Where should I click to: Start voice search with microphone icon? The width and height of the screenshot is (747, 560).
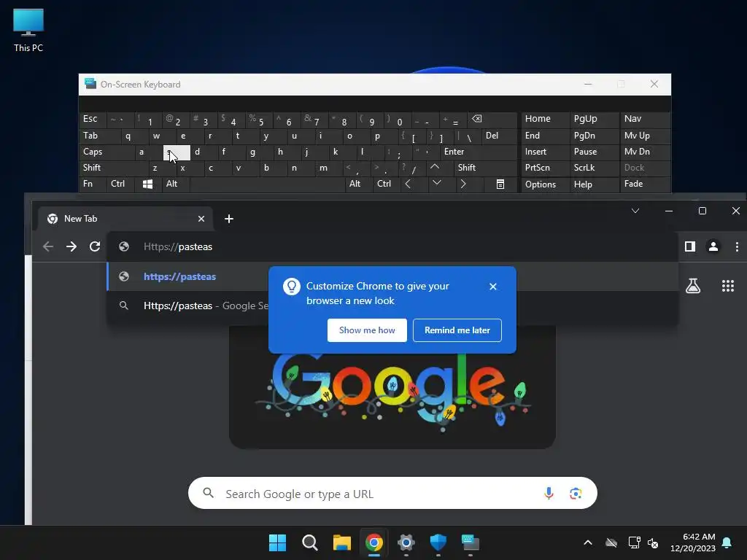pos(549,494)
